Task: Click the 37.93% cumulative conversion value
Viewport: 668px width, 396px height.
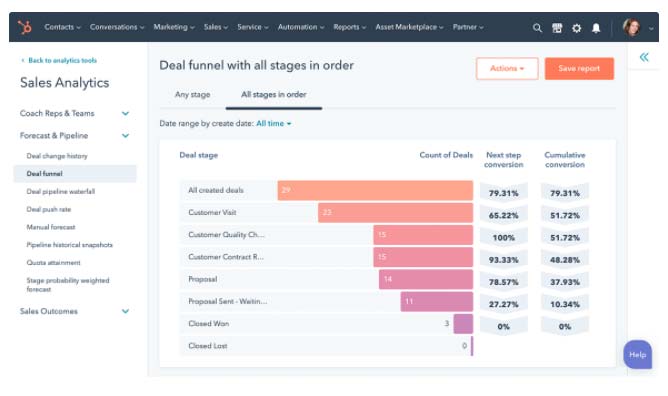Action: [565, 282]
